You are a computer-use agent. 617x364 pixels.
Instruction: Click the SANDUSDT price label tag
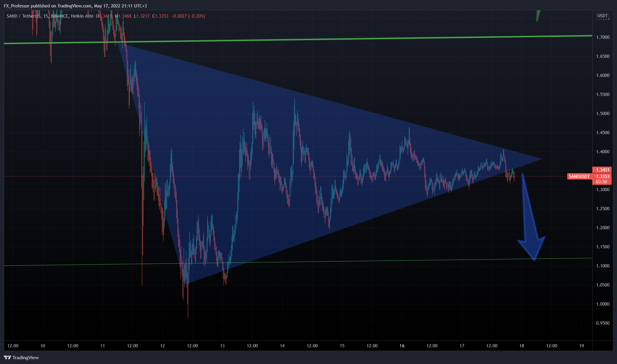click(x=579, y=176)
